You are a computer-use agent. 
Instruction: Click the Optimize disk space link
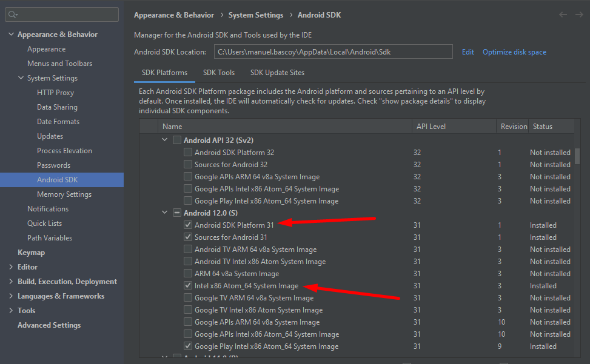514,52
